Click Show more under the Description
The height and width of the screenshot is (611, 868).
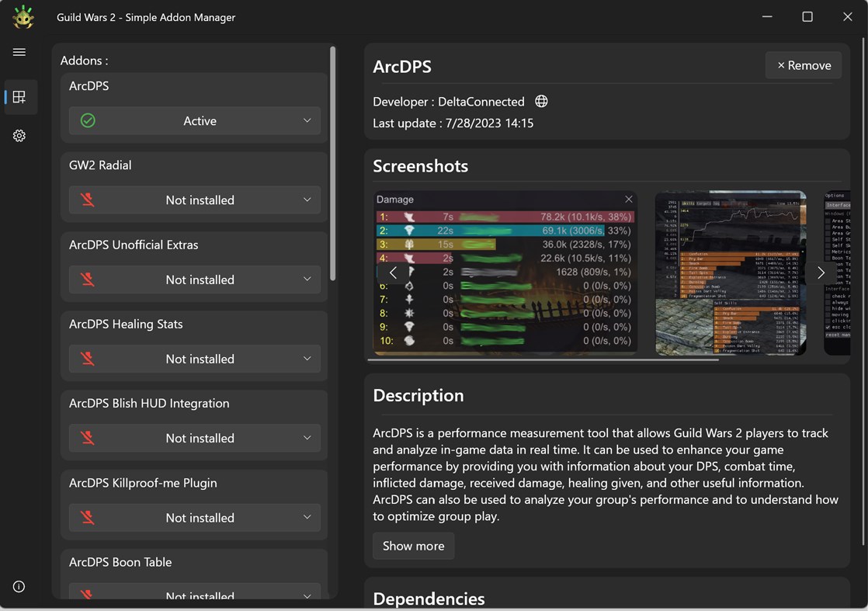pyautogui.click(x=413, y=546)
